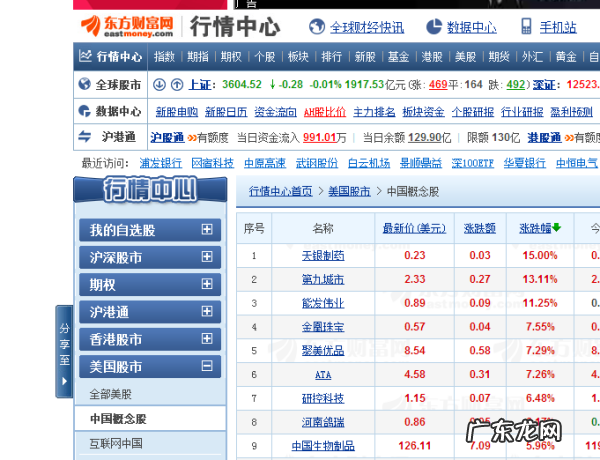Click the Eastmoney logo

pos(127,26)
